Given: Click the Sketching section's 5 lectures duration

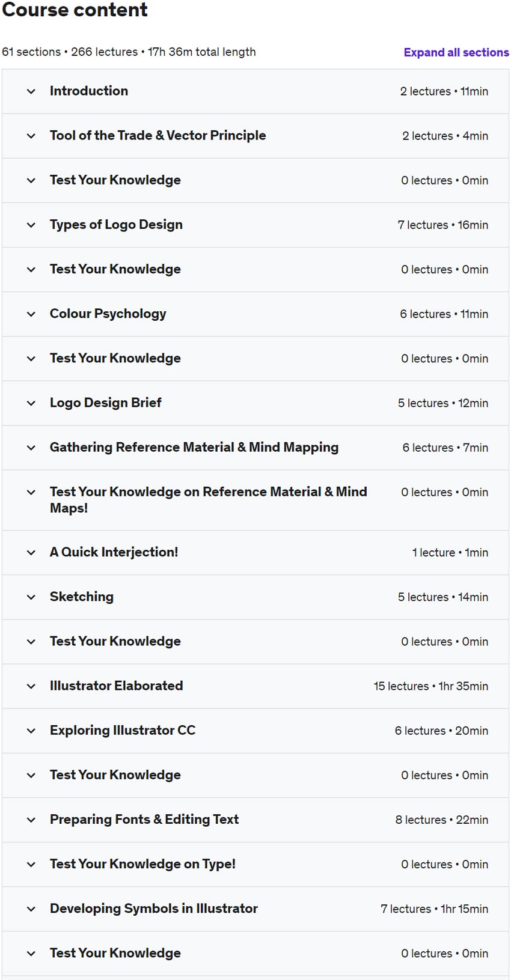Looking at the screenshot, I should tap(442, 597).
